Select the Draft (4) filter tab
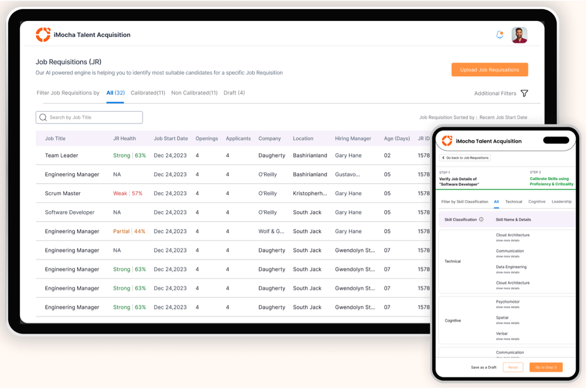Viewport: 588px width, 389px height. coord(234,93)
